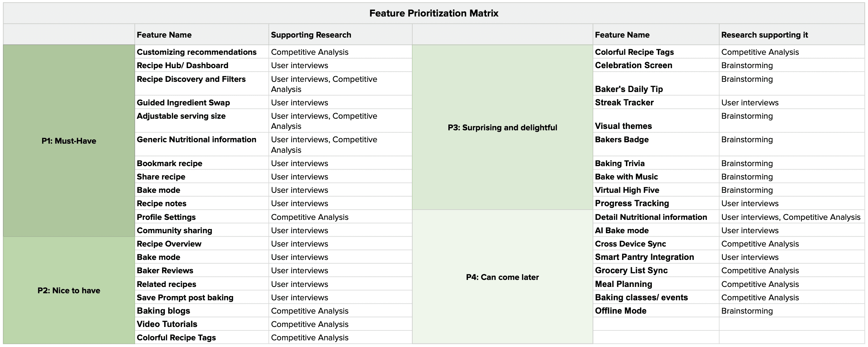Select the P2: Nice to have cell

pos(69,290)
